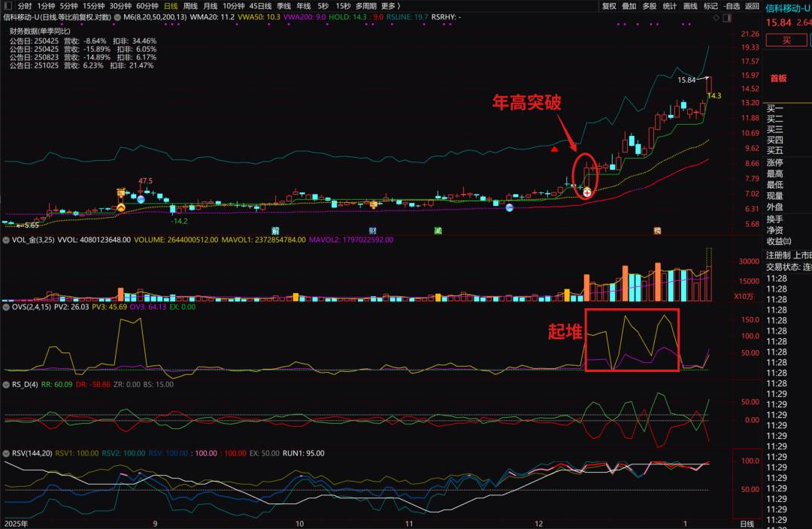812x529 pixels.
Task: Switch to 周线 weekly chart
Action: pyautogui.click(x=190, y=6)
